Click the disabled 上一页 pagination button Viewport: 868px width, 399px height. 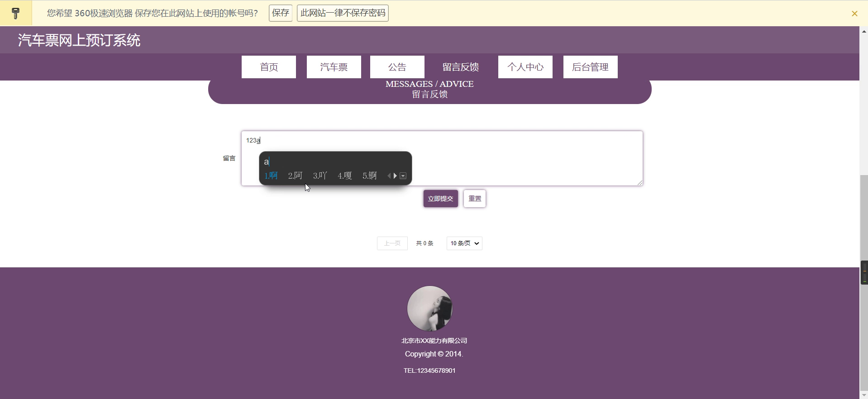pyautogui.click(x=392, y=243)
